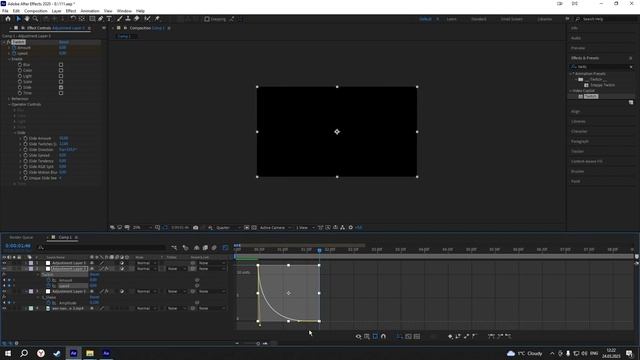The width and height of the screenshot is (640, 360).
Task: Click the stopwatch next to Amount in Effect Controls
Action: 14,48
